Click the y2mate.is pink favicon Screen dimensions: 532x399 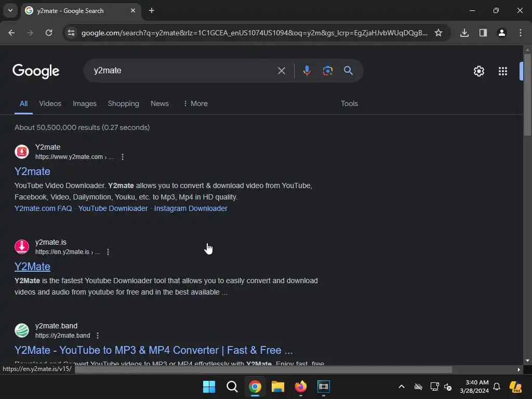click(x=22, y=247)
